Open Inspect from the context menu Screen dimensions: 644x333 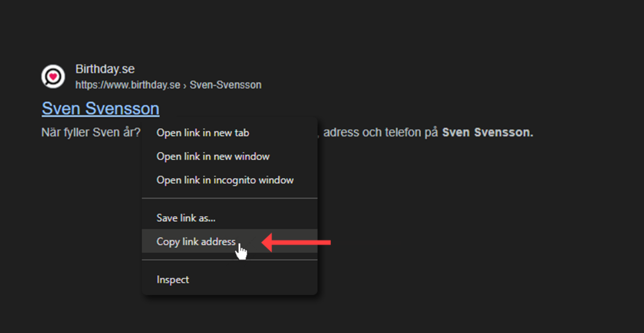point(173,280)
